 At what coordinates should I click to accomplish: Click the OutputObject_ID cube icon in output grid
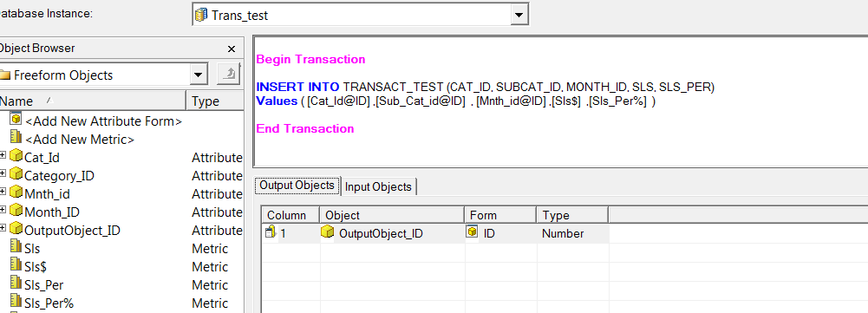coord(328,232)
